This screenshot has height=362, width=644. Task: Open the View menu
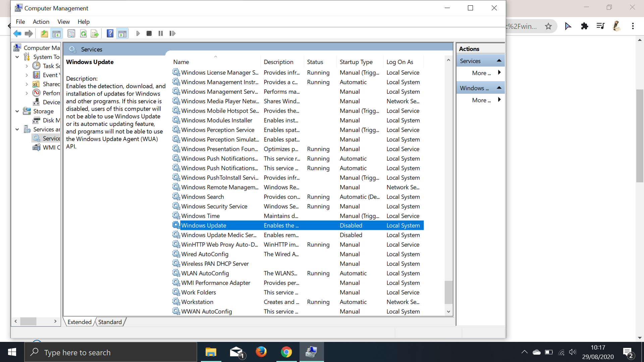(x=63, y=22)
